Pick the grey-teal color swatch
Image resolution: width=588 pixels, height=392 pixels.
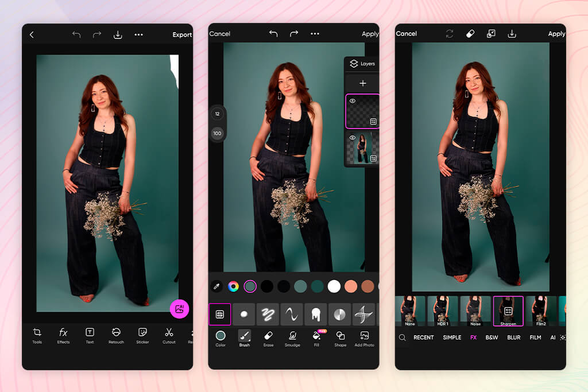(300, 287)
